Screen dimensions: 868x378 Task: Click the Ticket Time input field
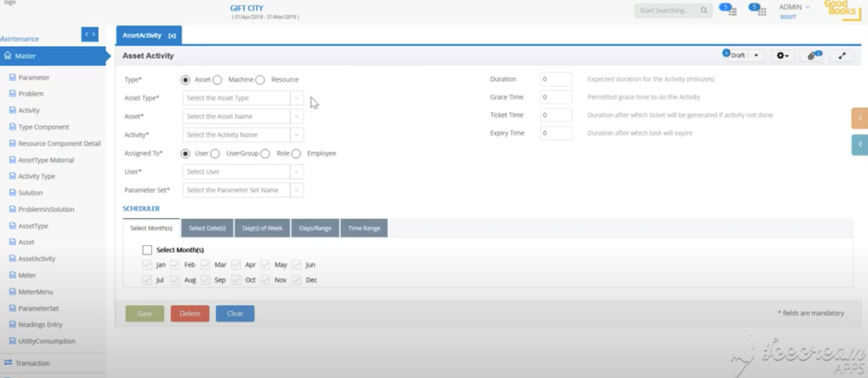click(556, 116)
